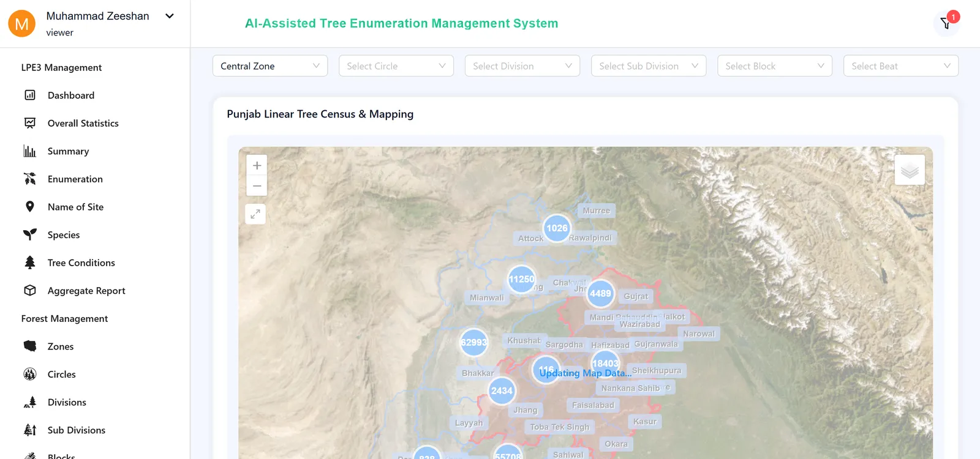The width and height of the screenshot is (980, 459).
Task: Click the Overall Statistics chart icon
Action: tap(30, 123)
